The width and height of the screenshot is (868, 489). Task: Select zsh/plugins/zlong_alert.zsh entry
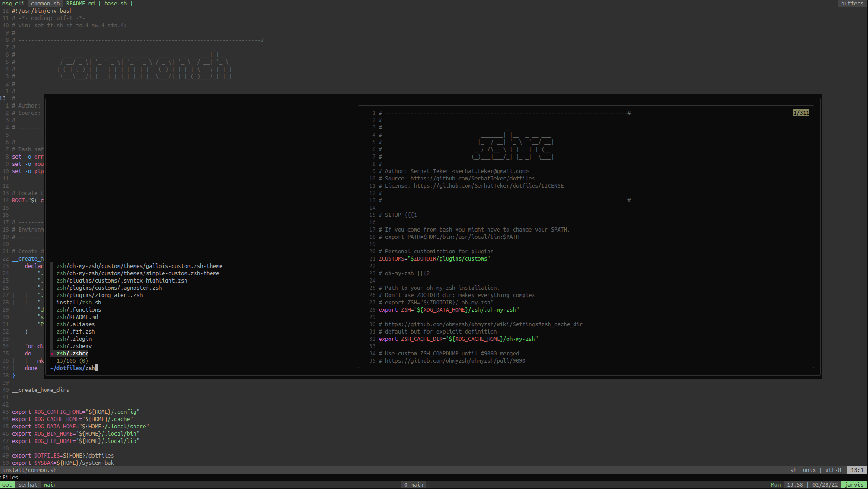tap(99, 295)
